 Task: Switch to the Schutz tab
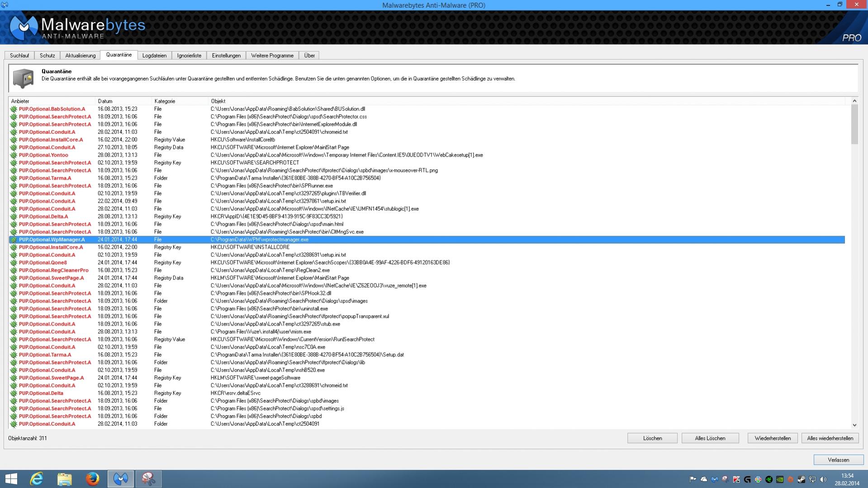point(47,55)
